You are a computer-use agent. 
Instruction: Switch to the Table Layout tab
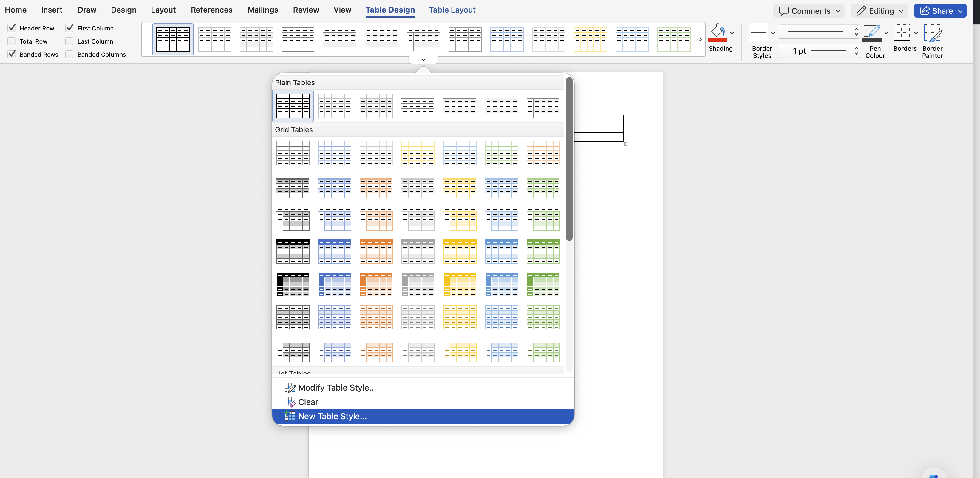[x=452, y=10]
